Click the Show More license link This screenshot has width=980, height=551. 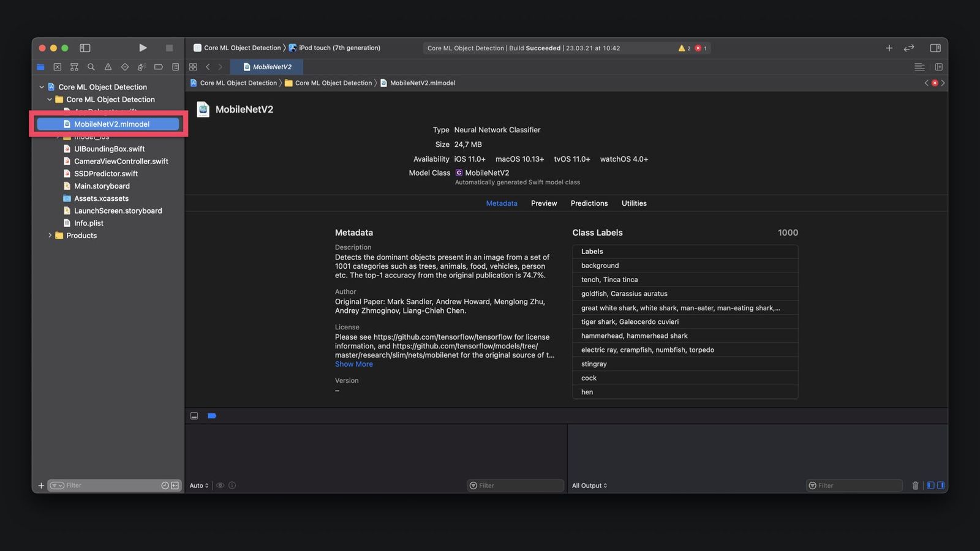pos(353,364)
